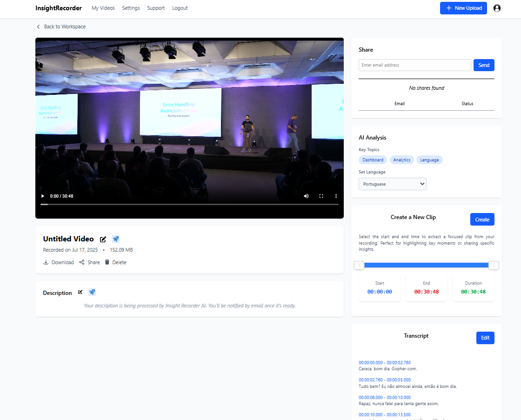Open Settings from top navigation

coord(131,8)
